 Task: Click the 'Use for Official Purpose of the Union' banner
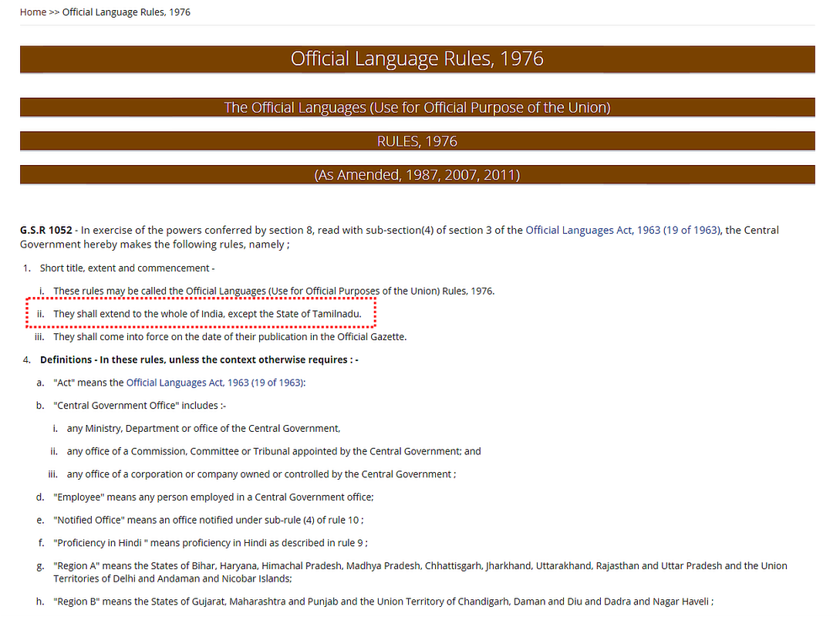(417, 107)
